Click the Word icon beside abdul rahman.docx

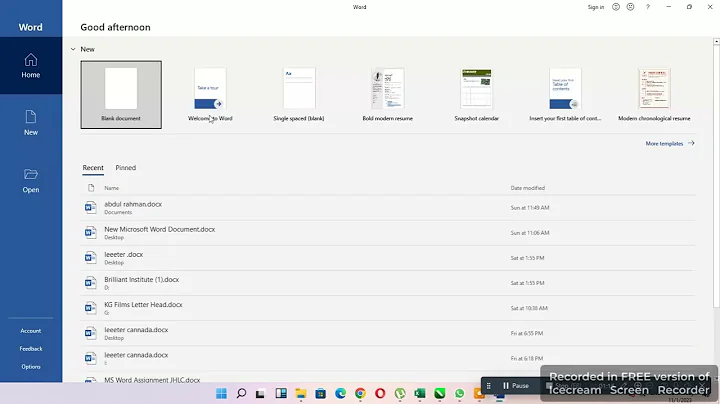coord(90,208)
